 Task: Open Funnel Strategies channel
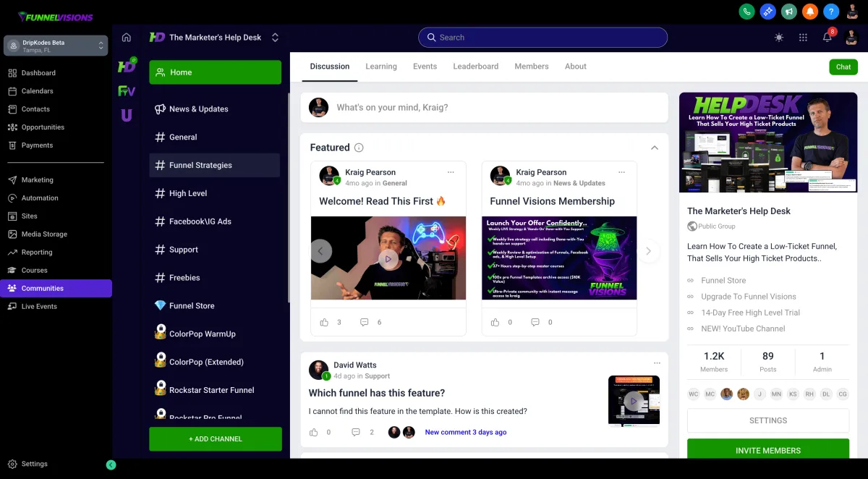[214, 165]
